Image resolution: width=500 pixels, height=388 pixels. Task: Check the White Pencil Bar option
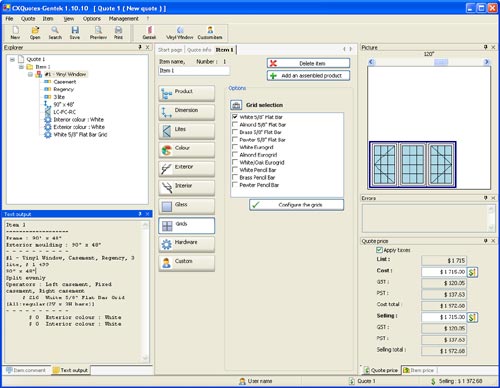[x=235, y=170]
